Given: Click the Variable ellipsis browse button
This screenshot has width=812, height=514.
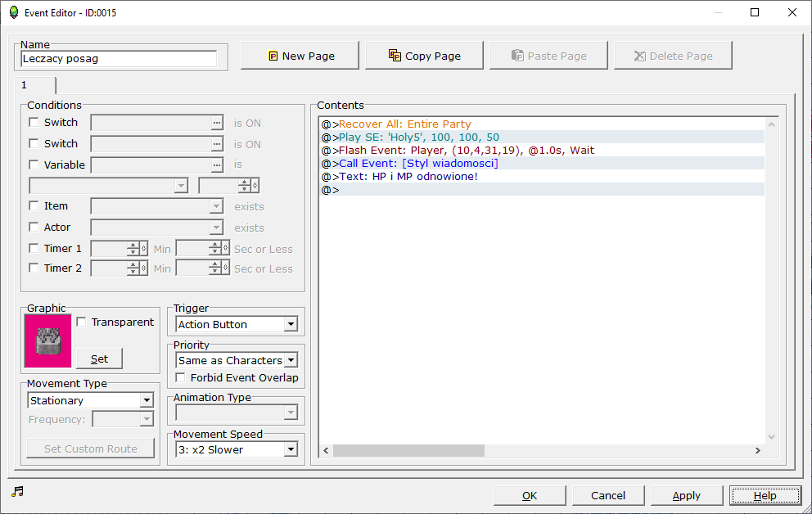Looking at the screenshot, I should point(217,165).
